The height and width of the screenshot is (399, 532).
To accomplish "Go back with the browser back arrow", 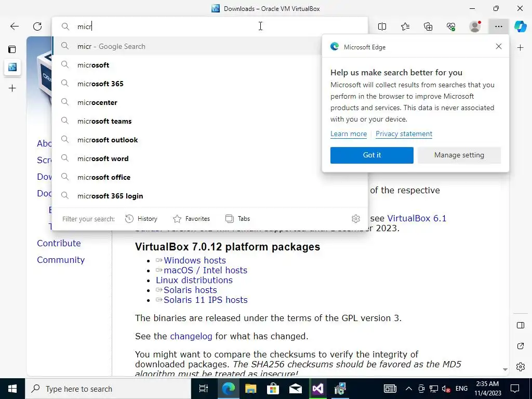I will [14, 26].
